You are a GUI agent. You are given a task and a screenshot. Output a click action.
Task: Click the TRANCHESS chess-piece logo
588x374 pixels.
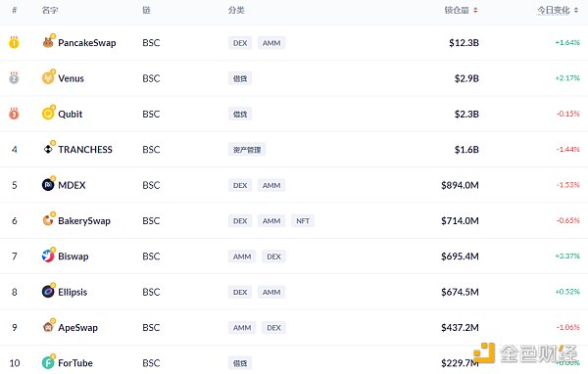click(x=48, y=149)
